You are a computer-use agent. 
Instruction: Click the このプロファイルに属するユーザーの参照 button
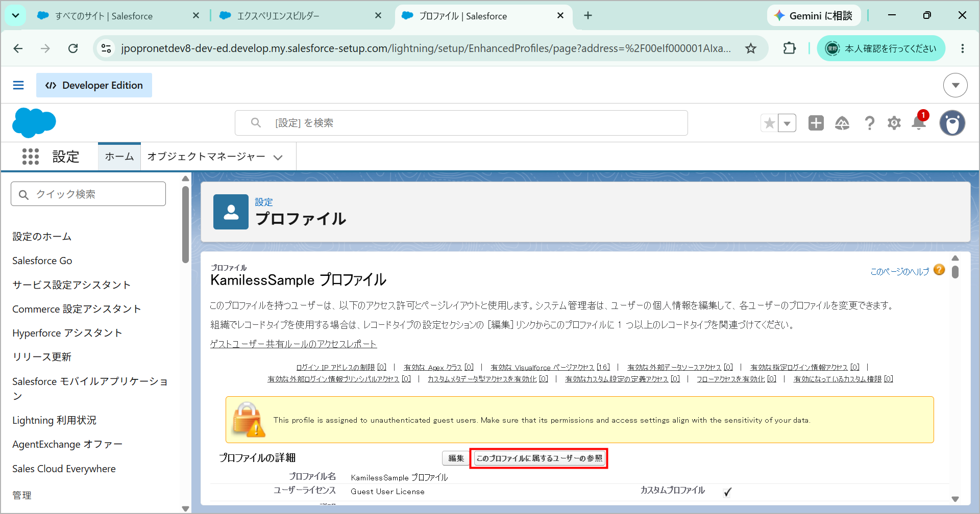(539, 458)
